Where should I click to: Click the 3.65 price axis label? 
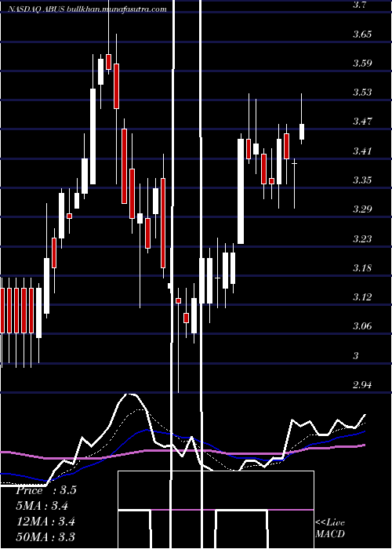click(x=361, y=34)
